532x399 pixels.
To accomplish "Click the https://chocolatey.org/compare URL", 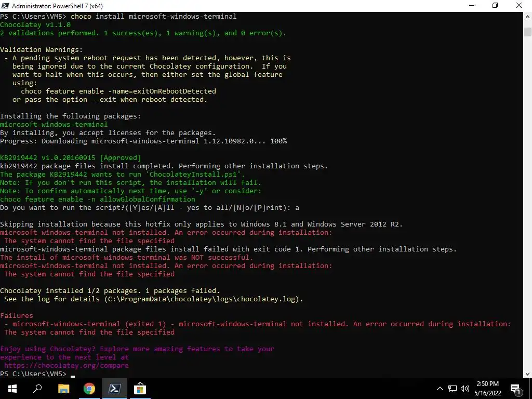I will point(66,365).
